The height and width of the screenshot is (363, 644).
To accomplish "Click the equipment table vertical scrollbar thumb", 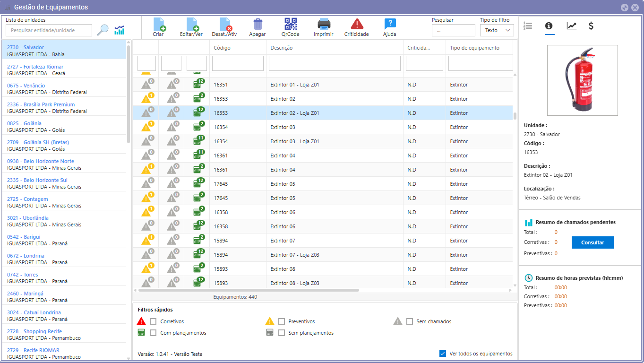I will [515, 116].
